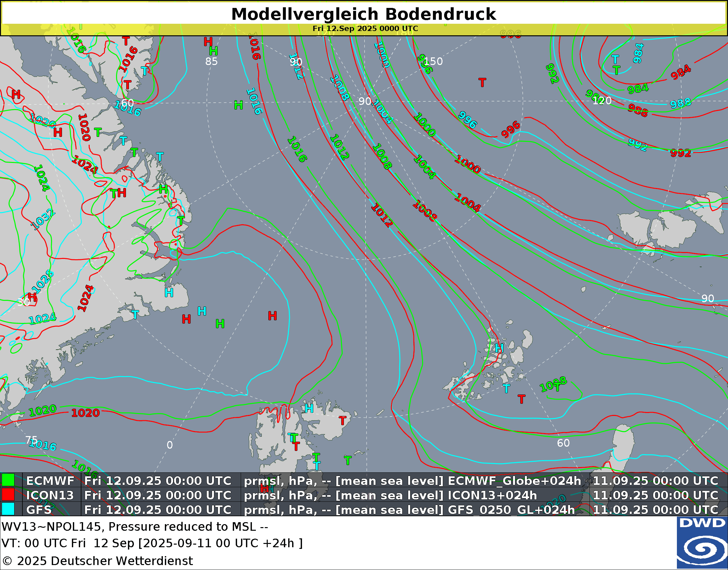Click the green "1000" isobar label
The height and width of the screenshot is (570, 728).
tap(425, 125)
